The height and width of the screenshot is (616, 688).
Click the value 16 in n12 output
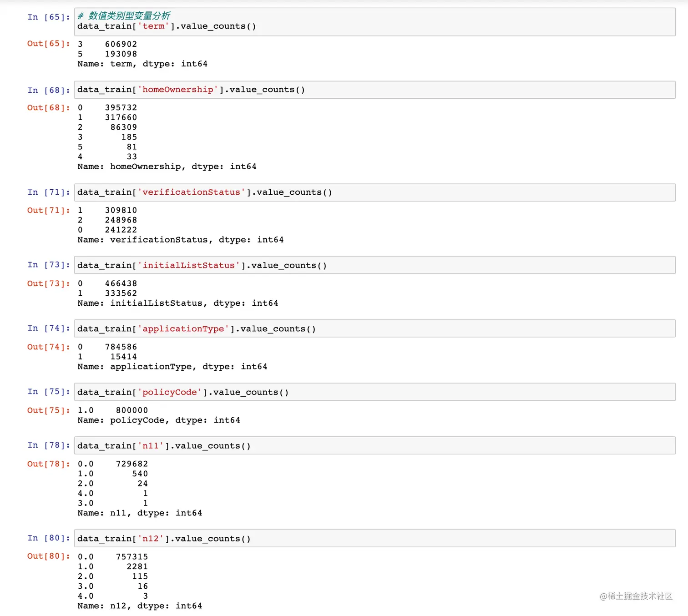(x=143, y=586)
